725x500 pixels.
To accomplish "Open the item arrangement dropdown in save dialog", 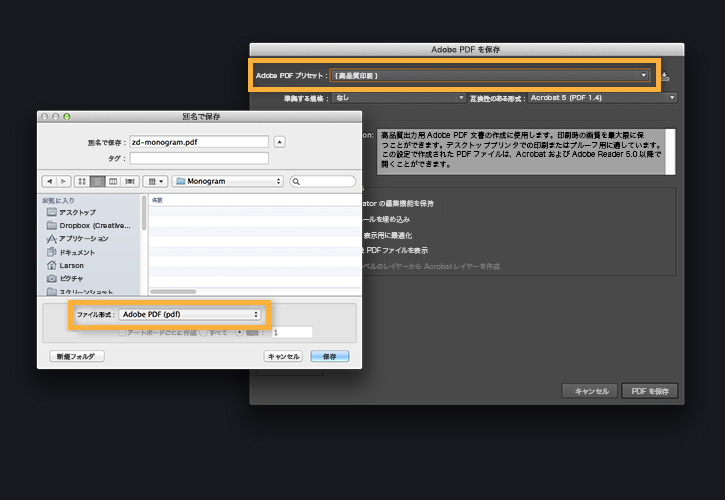I will (155, 181).
